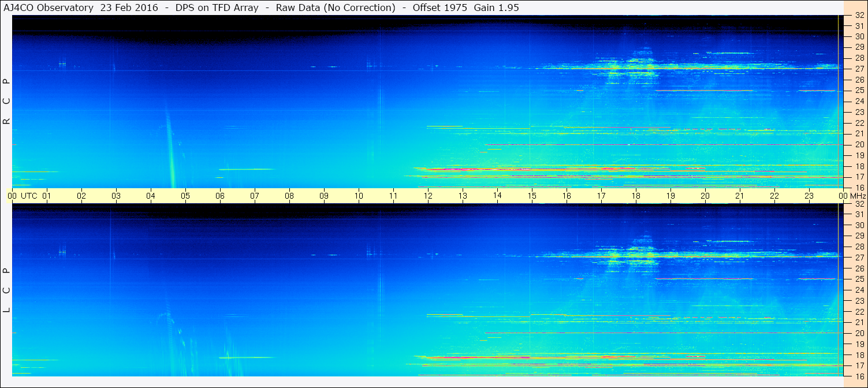Click 17 MHz tick in RCP panel
Screen dimensions: 868x388
click(859, 177)
